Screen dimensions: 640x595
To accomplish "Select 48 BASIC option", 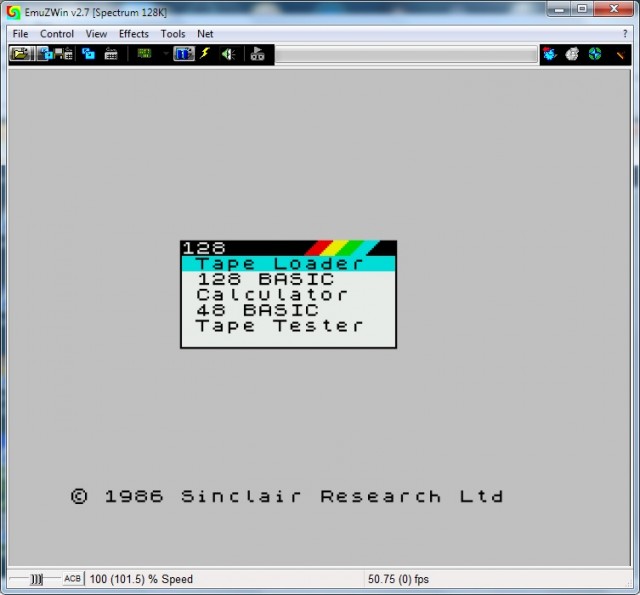I will [x=288, y=310].
